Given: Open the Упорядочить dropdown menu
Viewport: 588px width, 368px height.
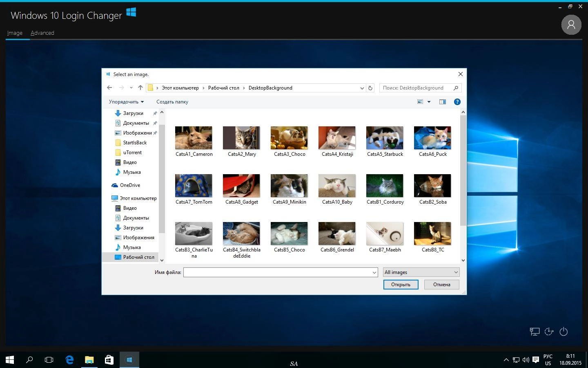Looking at the screenshot, I should tap(126, 102).
